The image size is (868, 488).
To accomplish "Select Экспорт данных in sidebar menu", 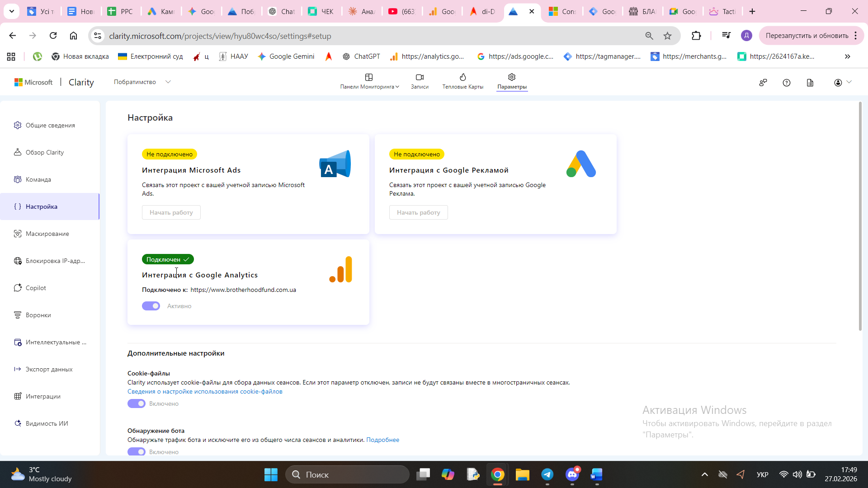I will tap(49, 369).
